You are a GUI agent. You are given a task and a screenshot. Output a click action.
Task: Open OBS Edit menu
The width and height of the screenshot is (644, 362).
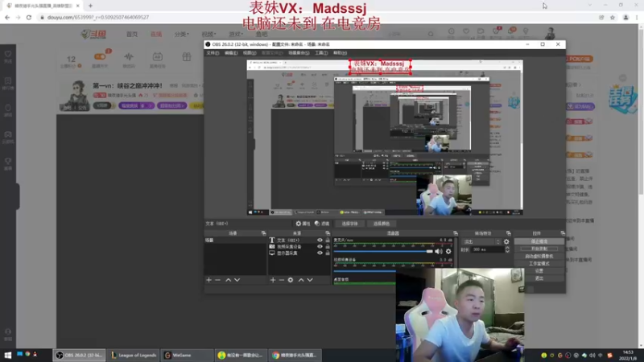pyautogui.click(x=231, y=53)
